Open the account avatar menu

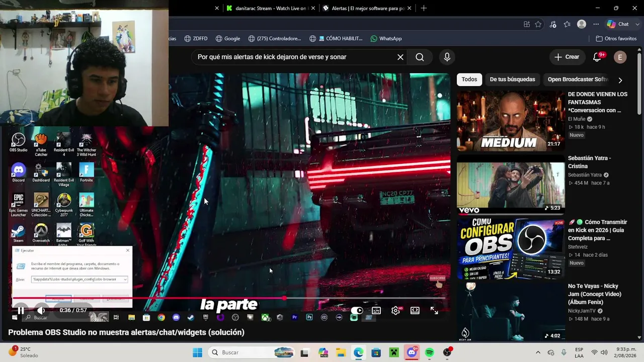point(620,57)
